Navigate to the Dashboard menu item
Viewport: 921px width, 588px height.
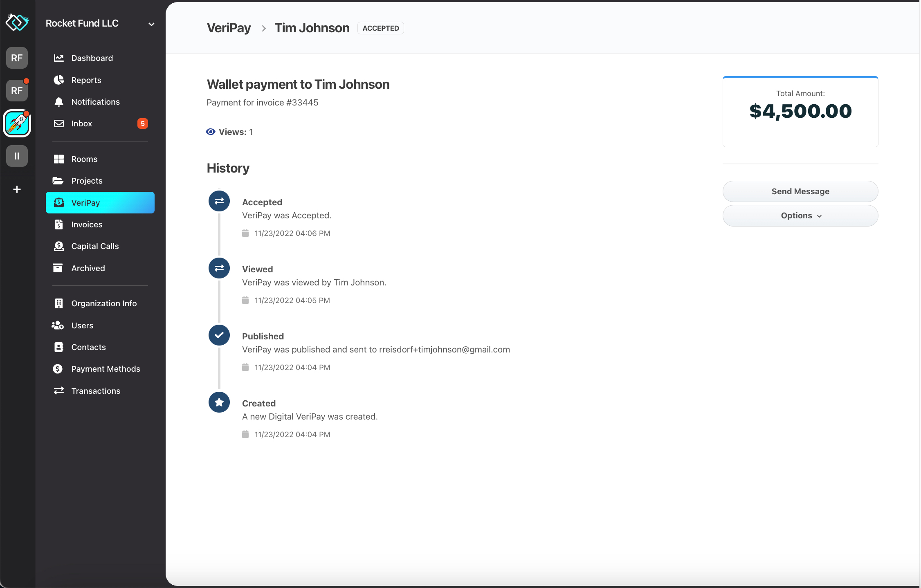[92, 58]
